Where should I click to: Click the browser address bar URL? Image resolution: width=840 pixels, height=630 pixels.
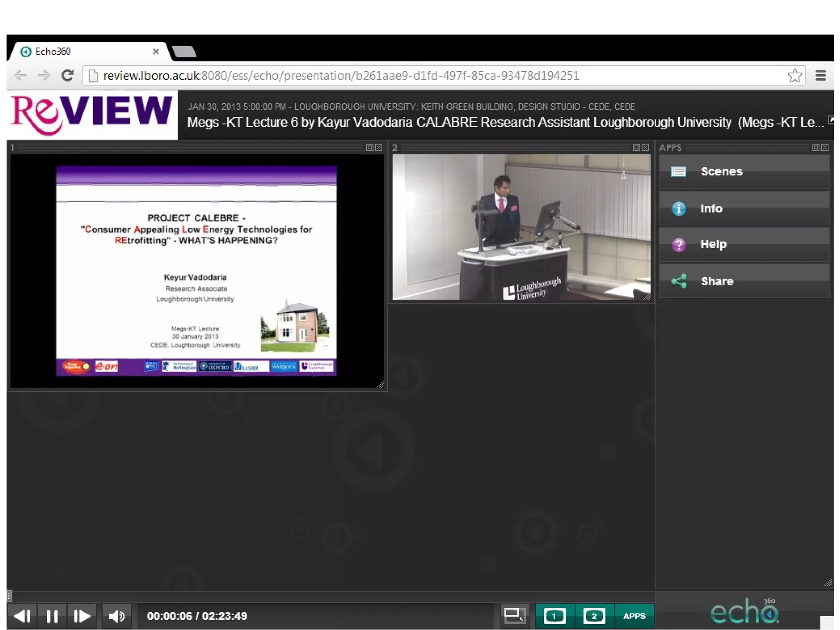coord(340,76)
